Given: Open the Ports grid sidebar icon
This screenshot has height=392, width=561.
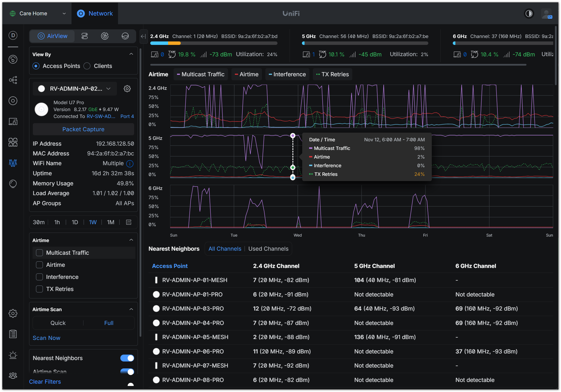Looking at the screenshot, I should pos(13,142).
